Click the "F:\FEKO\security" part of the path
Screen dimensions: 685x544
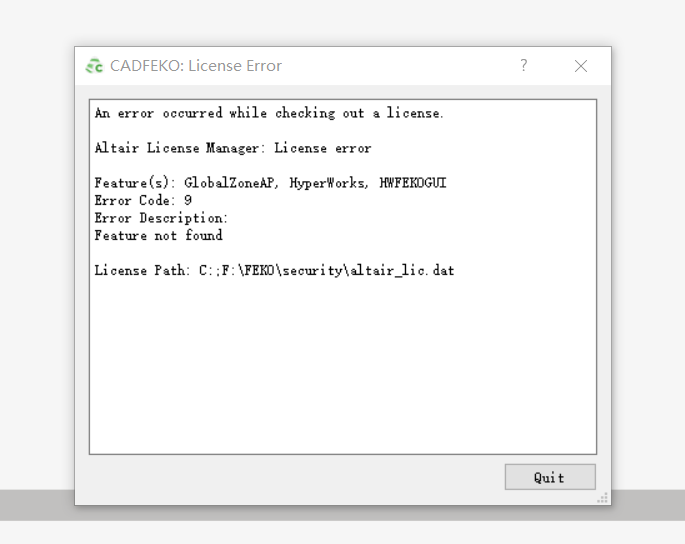(x=280, y=270)
